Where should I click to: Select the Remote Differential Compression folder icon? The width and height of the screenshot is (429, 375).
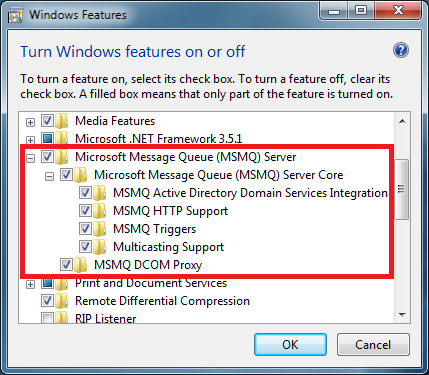(62, 301)
